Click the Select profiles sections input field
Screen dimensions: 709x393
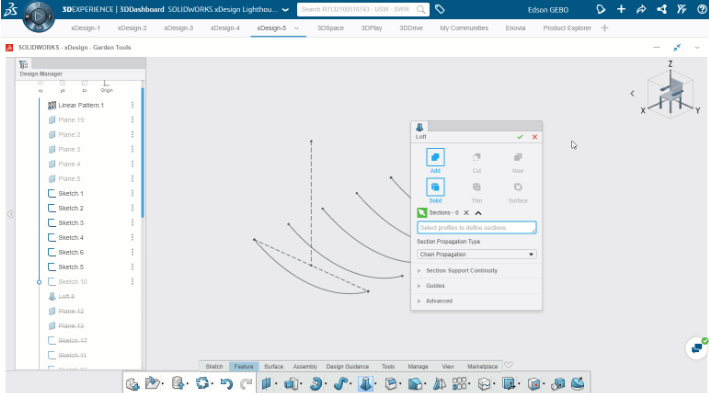click(477, 227)
